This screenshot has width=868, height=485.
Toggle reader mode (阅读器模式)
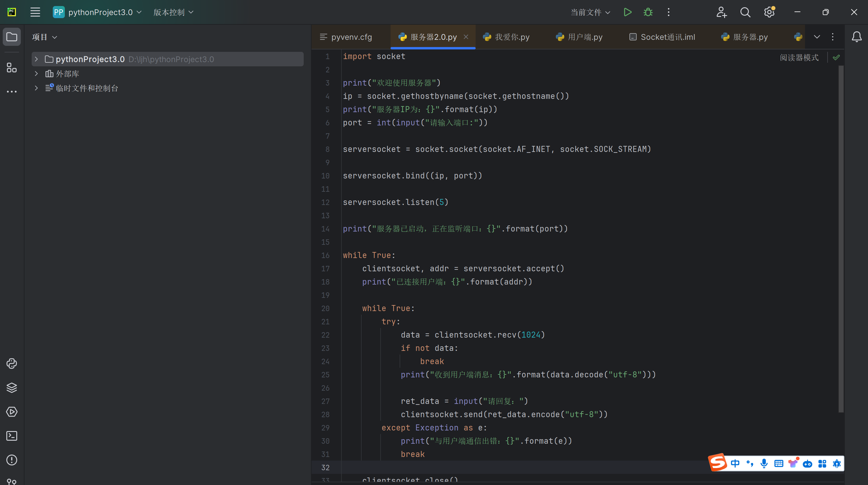(x=799, y=58)
